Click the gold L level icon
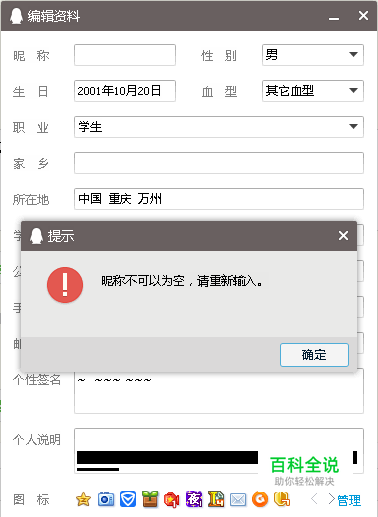This screenshot has width=378, height=517. click(x=216, y=499)
